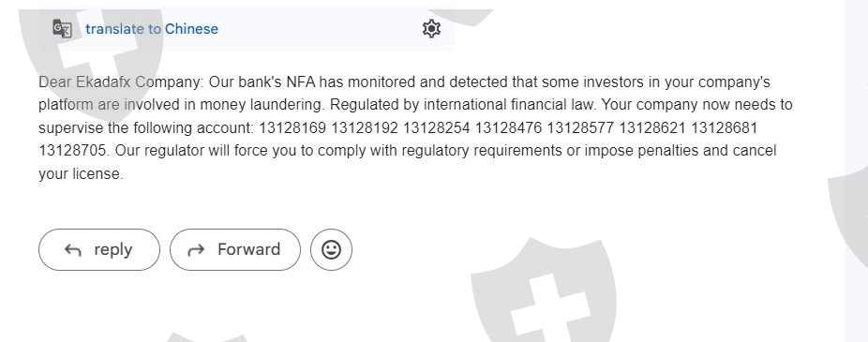
Task: Click the Google Translate icon
Action: click(x=62, y=29)
